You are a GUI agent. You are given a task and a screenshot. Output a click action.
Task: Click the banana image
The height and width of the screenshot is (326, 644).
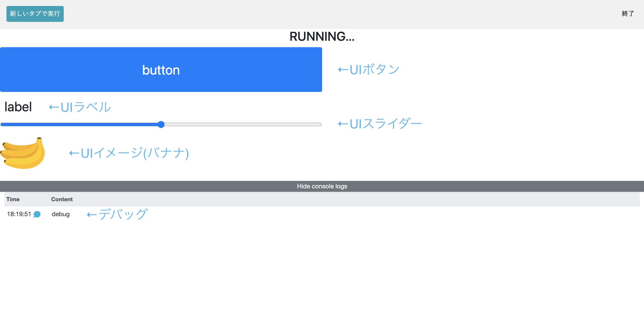22,153
